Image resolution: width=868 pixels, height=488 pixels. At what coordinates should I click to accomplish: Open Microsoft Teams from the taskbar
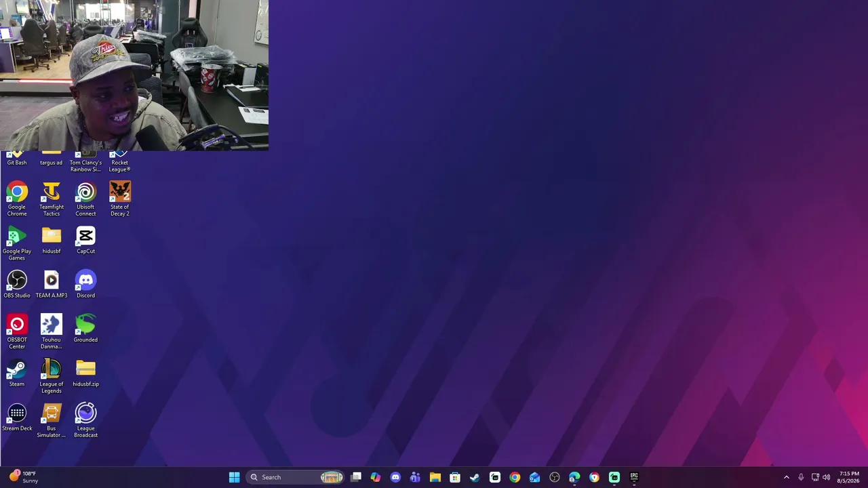click(415, 477)
